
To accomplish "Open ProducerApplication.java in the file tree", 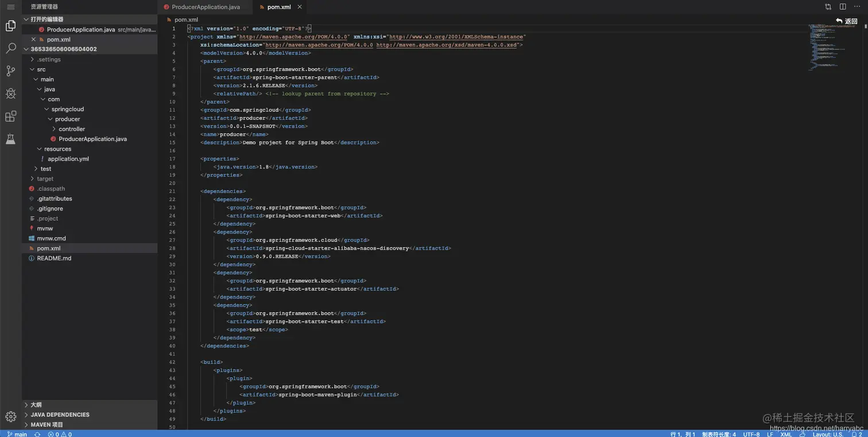I will [90, 139].
